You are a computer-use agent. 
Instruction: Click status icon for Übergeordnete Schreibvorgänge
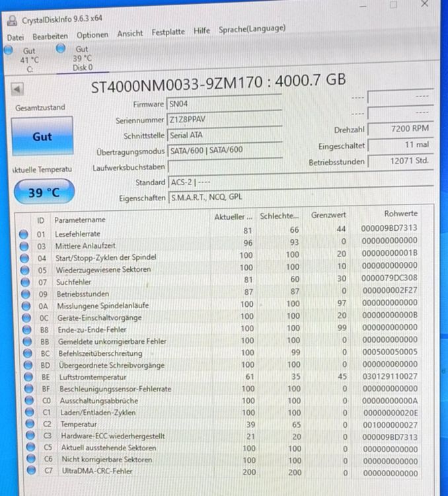pos(28,365)
